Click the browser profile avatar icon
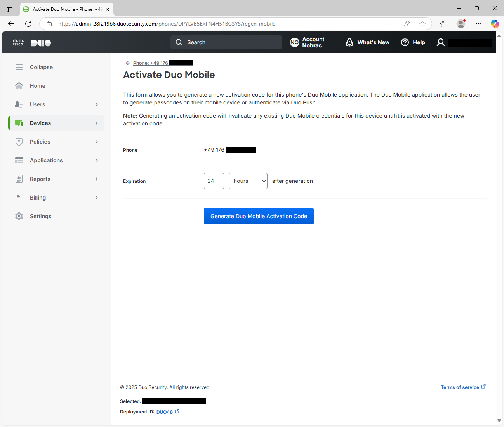This screenshot has width=504, height=427. [x=461, y=24]
